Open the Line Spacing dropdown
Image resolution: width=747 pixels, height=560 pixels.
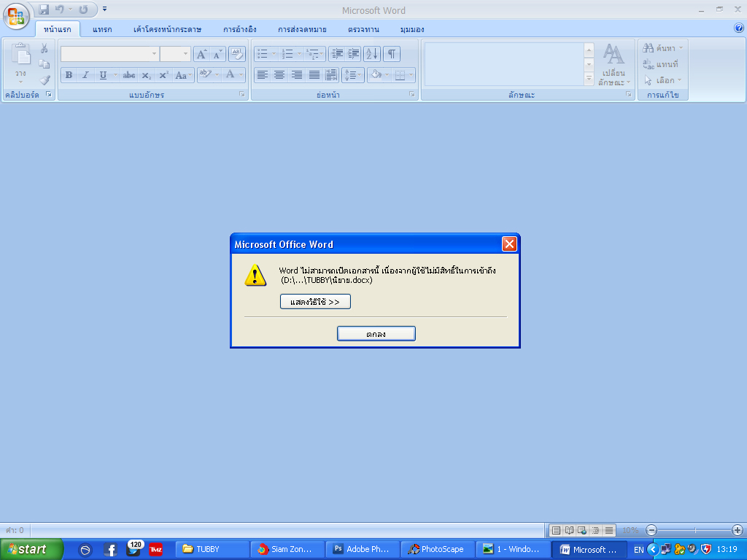pos(353,75)
